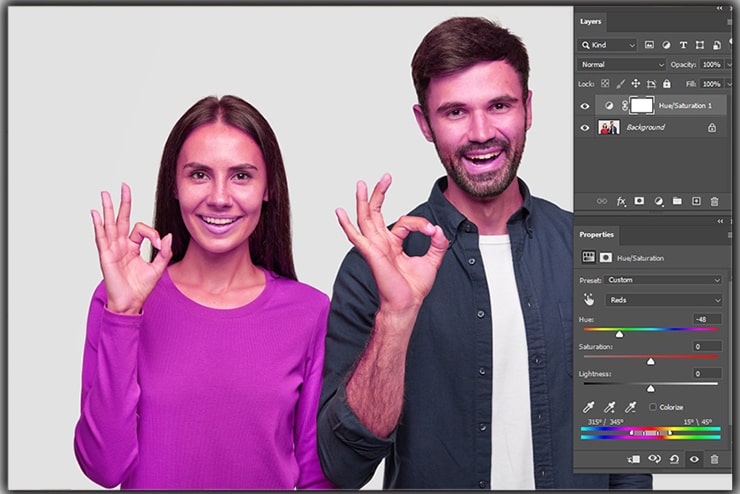This screenshot has height=494, width=740.
Task: Filter for type layers T icon
Action: 683,45
